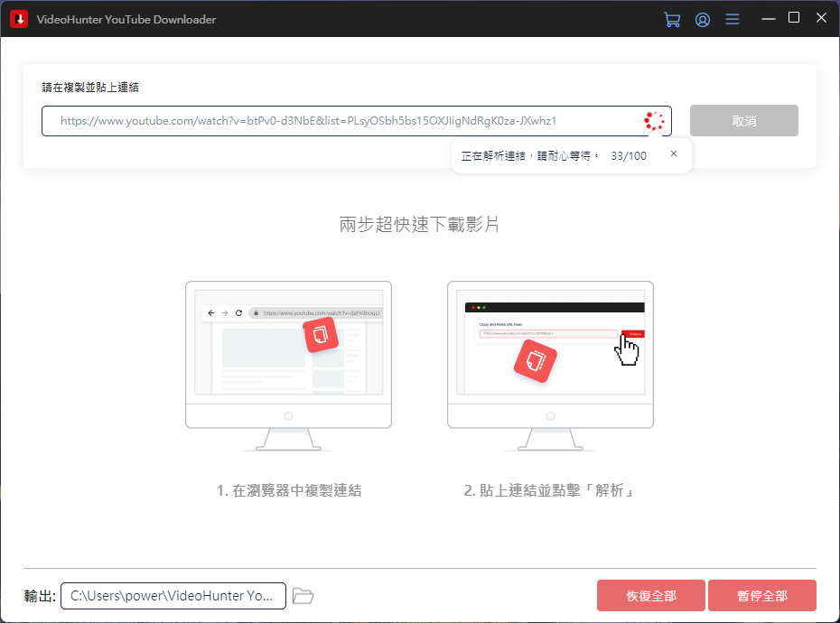Click the red copy icon on left monitor
This screenshot has width=840, height=623.
point(320,336)
